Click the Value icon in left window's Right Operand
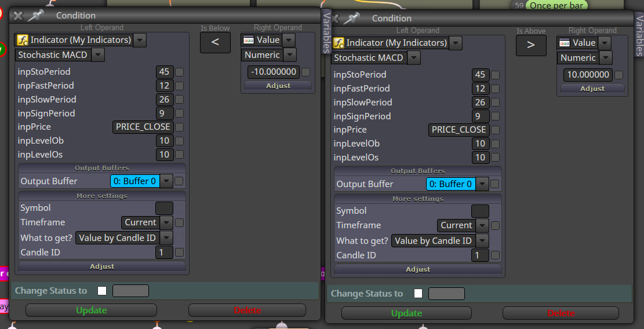 (x=249, y=40)
